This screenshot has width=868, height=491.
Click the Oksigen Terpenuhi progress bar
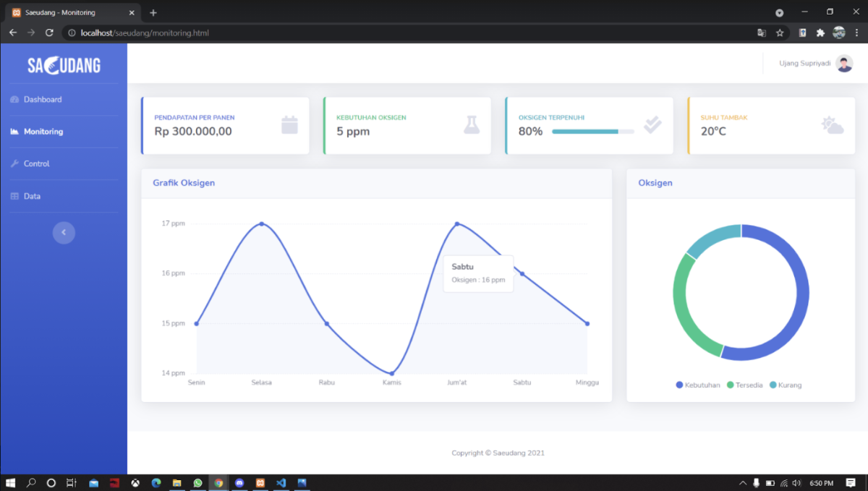click(x=592, y=132)
